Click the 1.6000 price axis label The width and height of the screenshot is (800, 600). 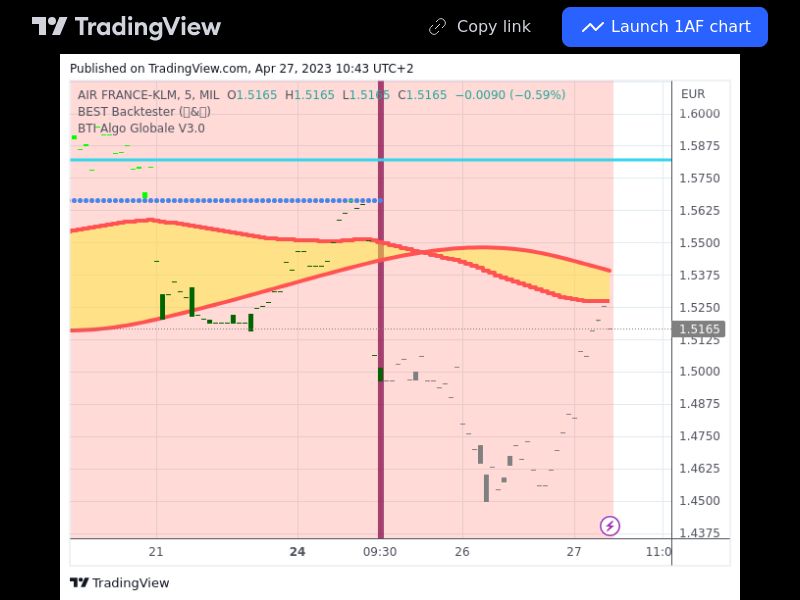pyautogui.click(x=699, y=113)
